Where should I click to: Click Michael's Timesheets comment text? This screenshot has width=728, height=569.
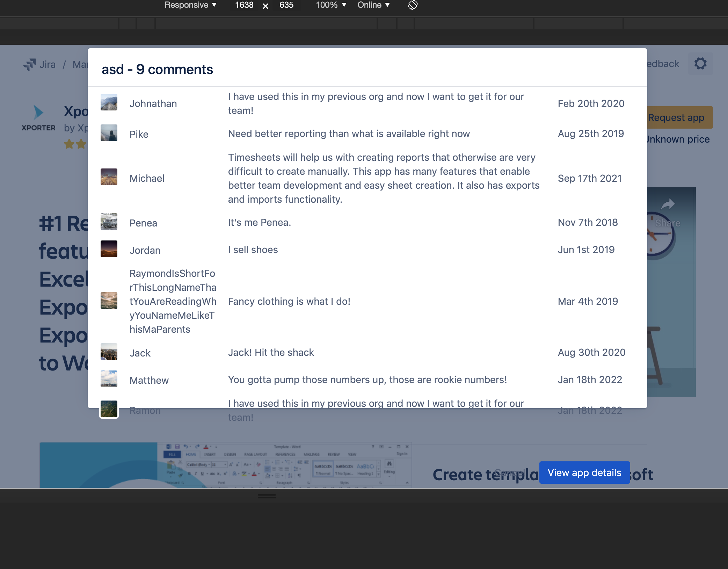pos(384,178)
